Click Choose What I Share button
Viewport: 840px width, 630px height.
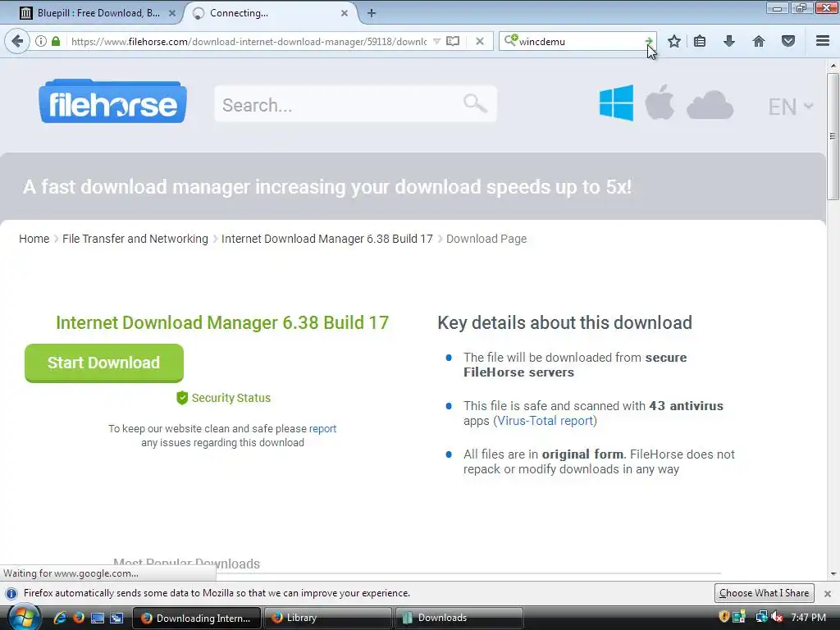(764, 593)
